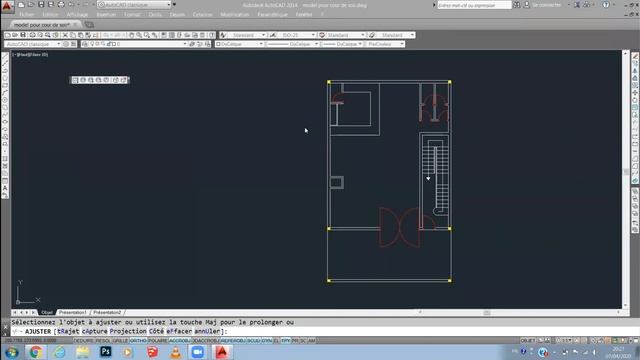Click the Help icon in Standard toolbar
Viewport: 640px width, 360px height.
tap(211, 35)
